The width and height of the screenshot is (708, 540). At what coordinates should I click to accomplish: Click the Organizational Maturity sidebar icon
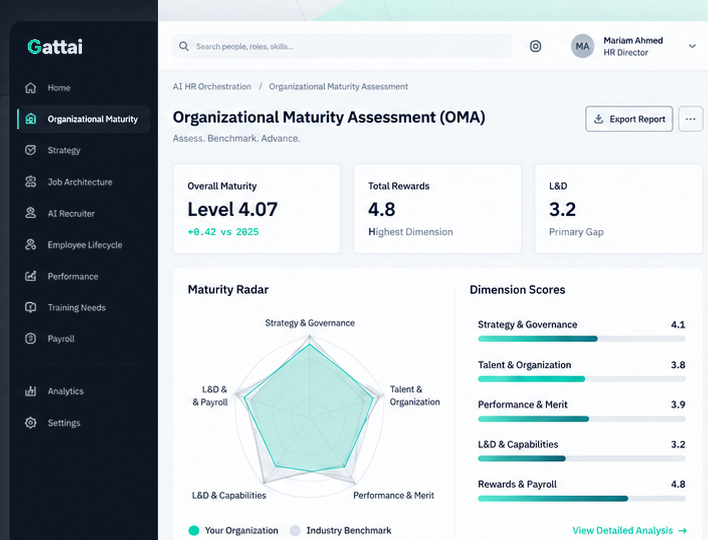(x=30, y=119)
